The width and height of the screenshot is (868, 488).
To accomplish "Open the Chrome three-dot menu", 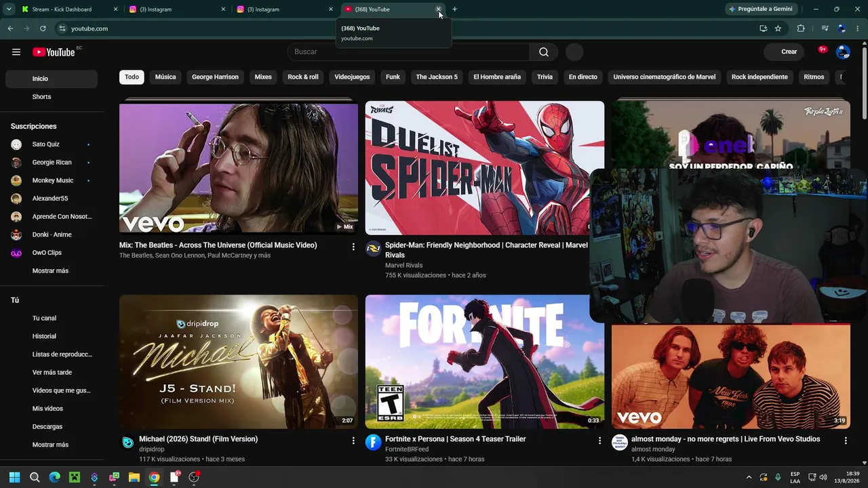I will [x=858, y=28].
